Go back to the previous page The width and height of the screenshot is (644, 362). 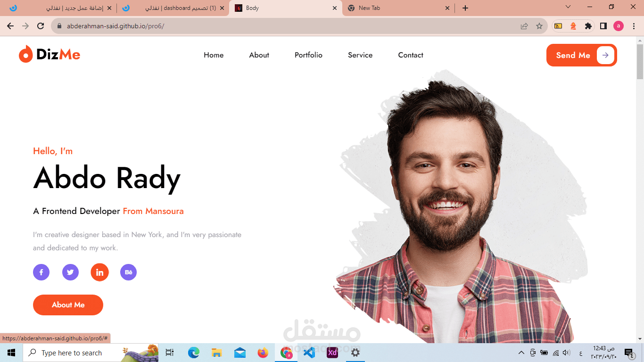click(x=10, y=26)
